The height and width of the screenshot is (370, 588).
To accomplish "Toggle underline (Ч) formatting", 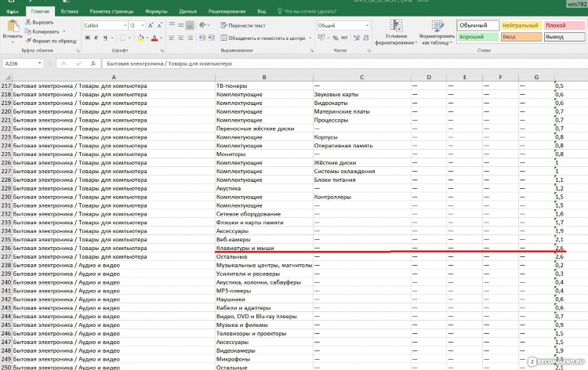I will tap(105, 38).
